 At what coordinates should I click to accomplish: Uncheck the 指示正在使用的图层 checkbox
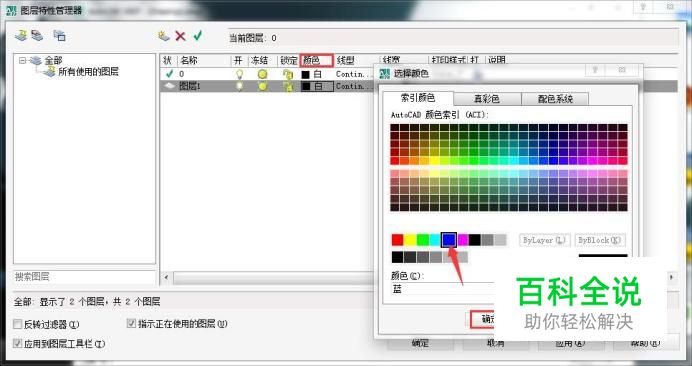[x=131, y=324]
